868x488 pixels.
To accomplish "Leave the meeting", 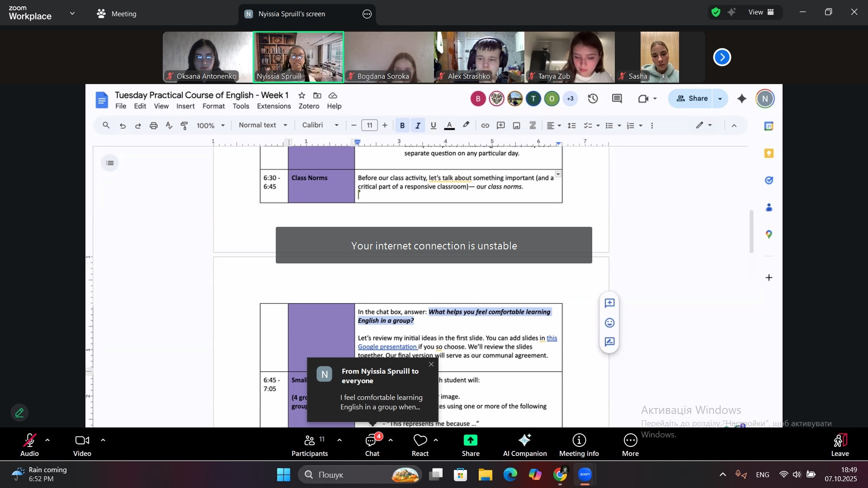I will click(840, 444).
